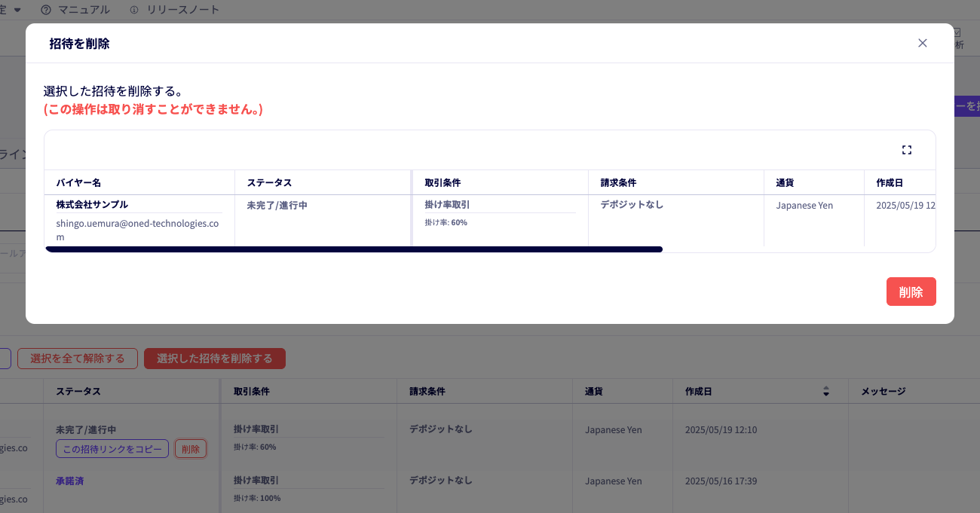Click この招待リンクをコピー button
The image size is (980, 513).
[112, 449]
